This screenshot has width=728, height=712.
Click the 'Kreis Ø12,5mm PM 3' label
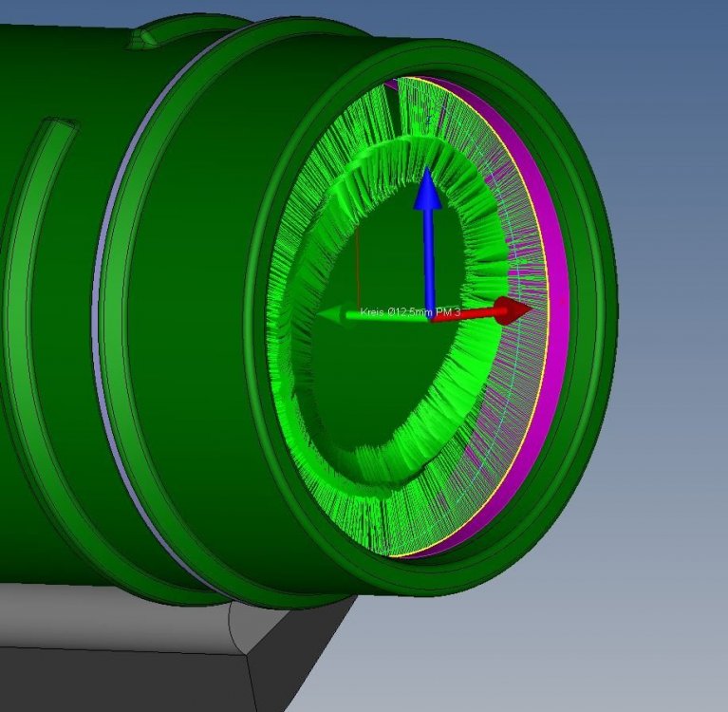click(410, 312)
